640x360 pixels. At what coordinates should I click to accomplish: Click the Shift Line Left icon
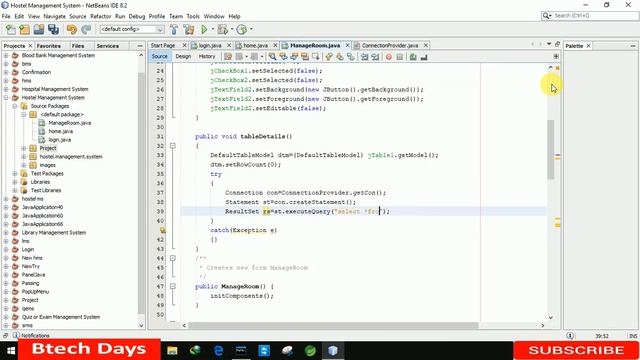coord(364,57)
